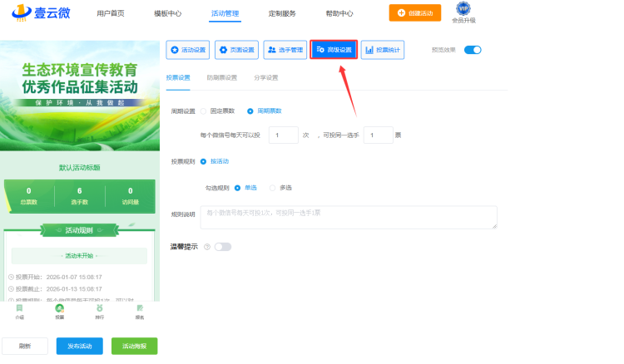Click the VIP 会员升级 badge icon

tap(463, 9)
